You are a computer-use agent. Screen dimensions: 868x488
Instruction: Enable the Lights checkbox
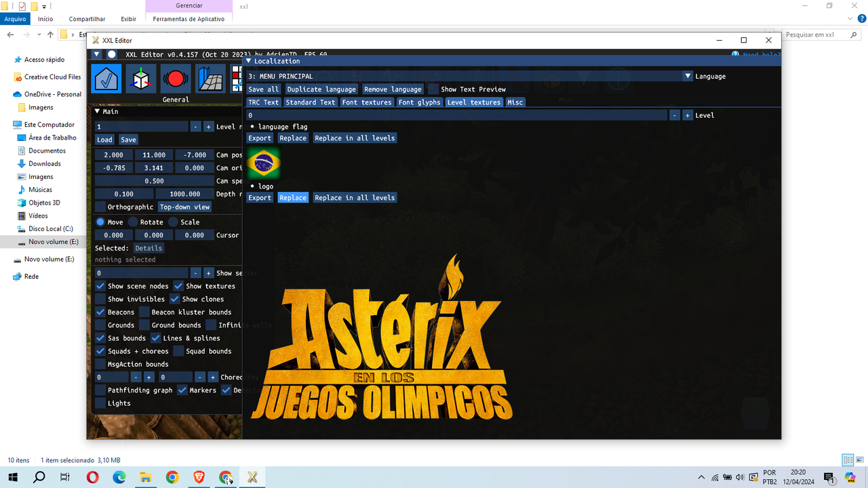click(x=100, y=403)
